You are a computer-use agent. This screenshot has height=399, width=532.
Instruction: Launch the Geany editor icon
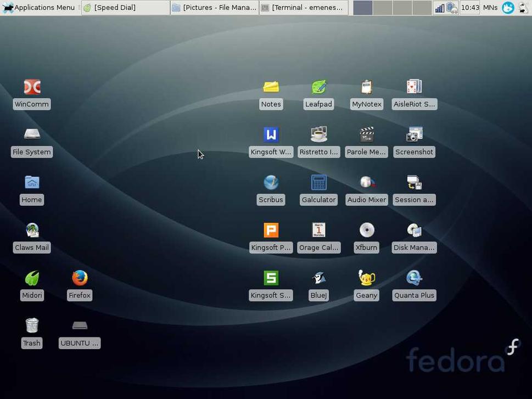pos(367,278)
